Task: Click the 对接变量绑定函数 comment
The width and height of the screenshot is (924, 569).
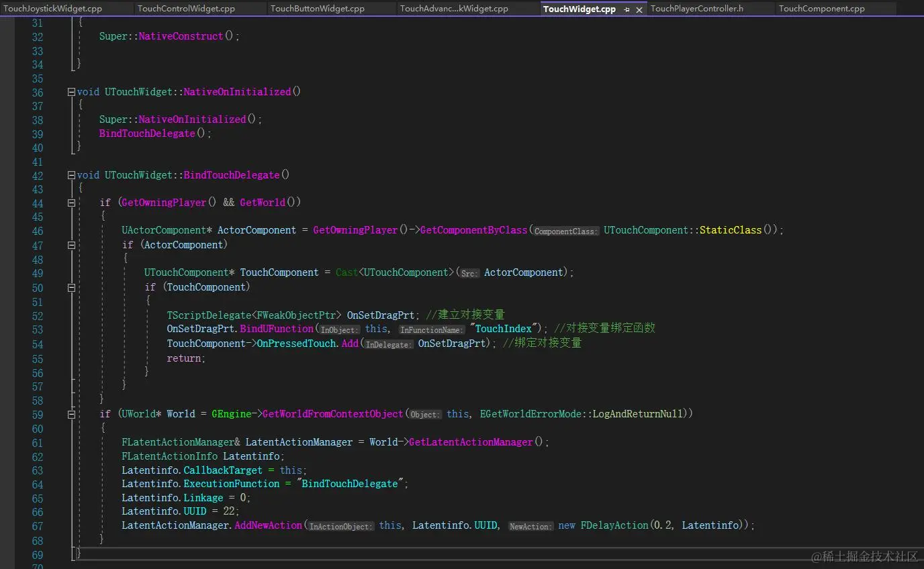Action: (x=604, y=328)
